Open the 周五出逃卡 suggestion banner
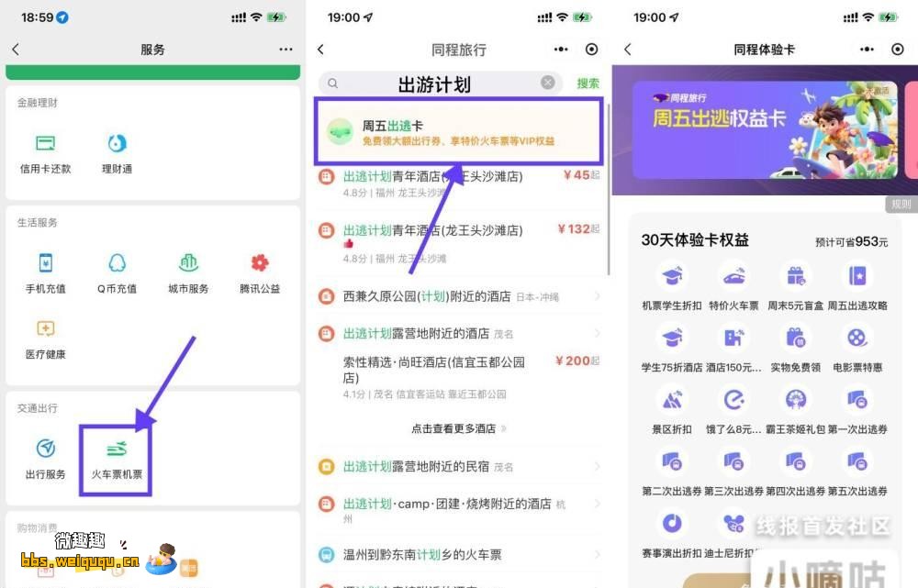 (x=459, y=133)
